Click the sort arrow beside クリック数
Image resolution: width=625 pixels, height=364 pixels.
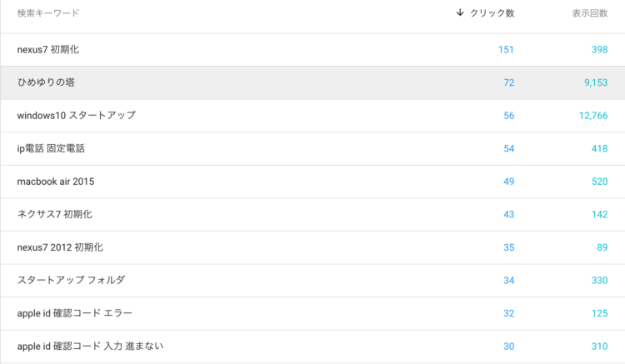click(460, 12)
